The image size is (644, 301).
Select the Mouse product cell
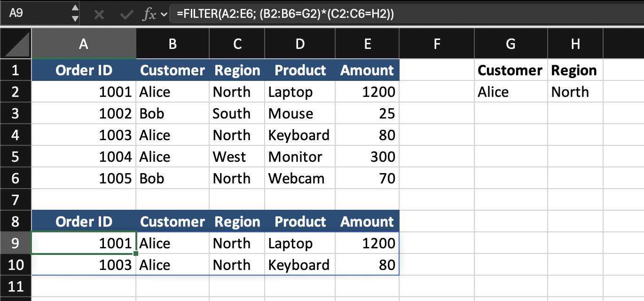point(300,114)
